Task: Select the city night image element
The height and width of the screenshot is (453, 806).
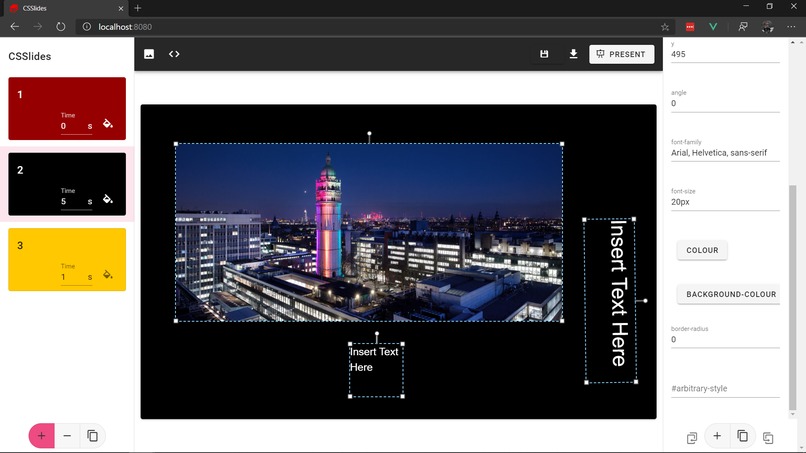Action: coord(369,232)
